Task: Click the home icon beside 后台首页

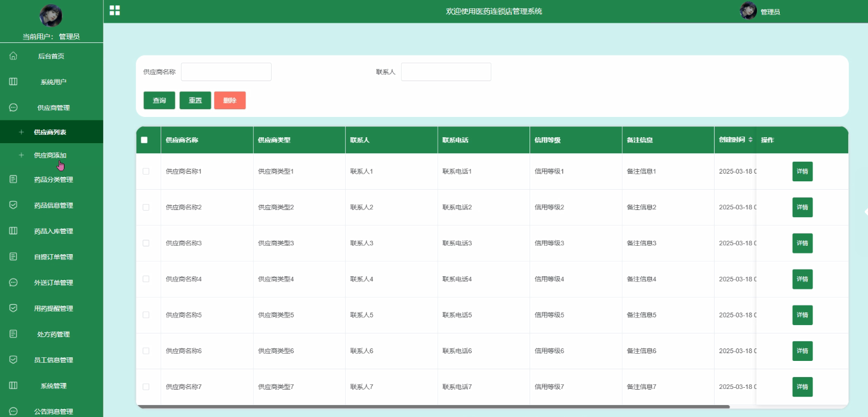Action: coord(13,56)
